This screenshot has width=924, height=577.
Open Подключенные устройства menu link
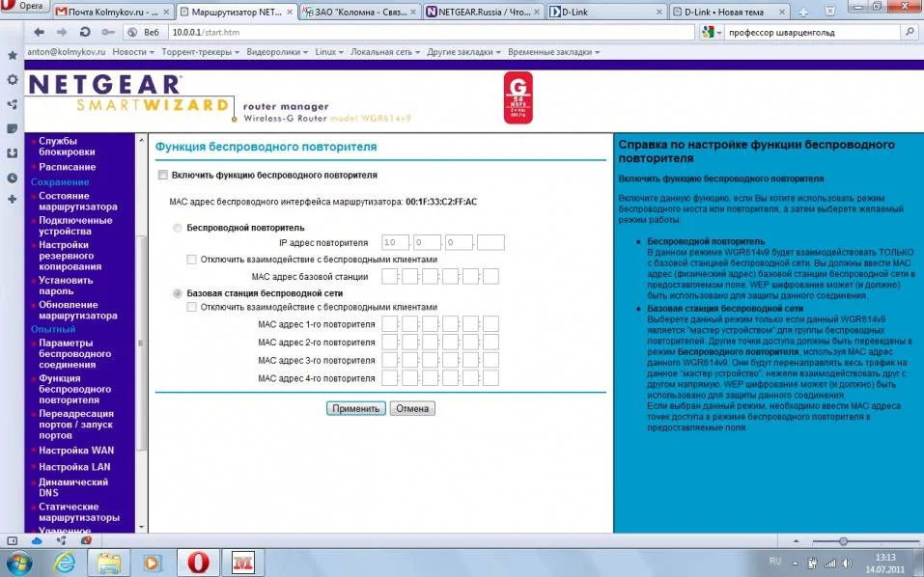[75, 226]
